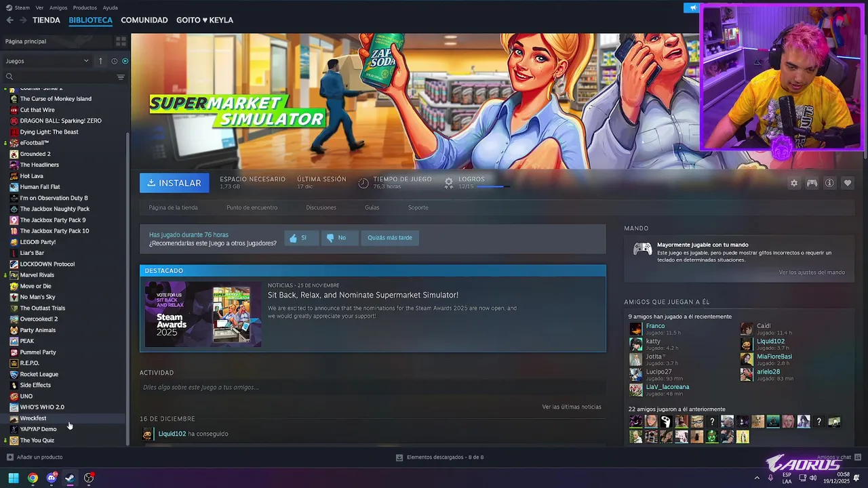The width and height of the screenshot is (868, 488).
Task: Open GOITO ♥ KEYLA profile tab
Action: pos(205,20)
